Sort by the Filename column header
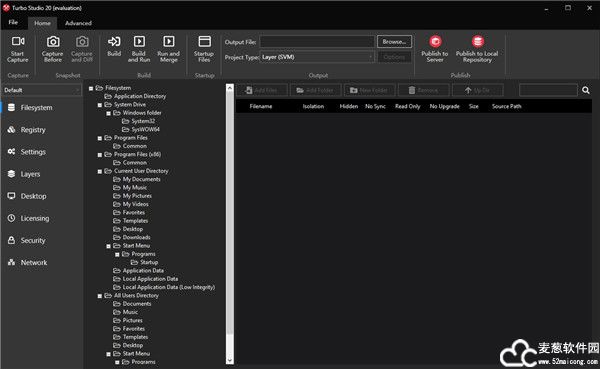Screen dimensions: 600x369 261,106
